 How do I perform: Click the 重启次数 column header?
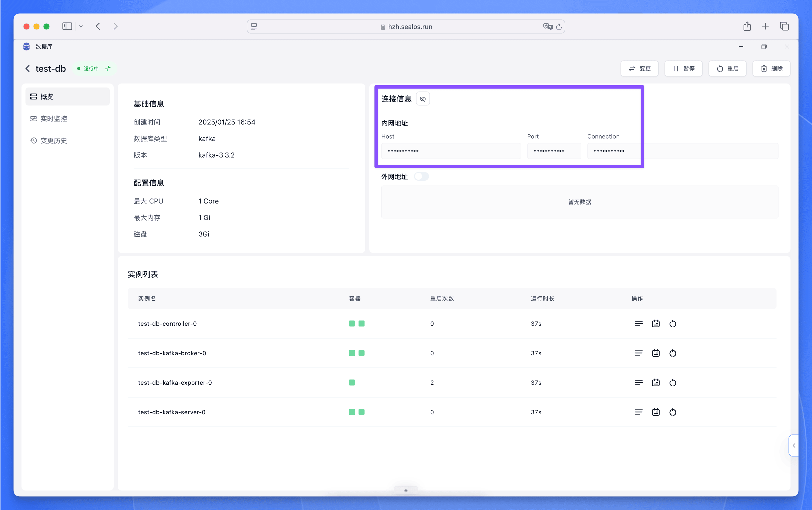(442, 298)
